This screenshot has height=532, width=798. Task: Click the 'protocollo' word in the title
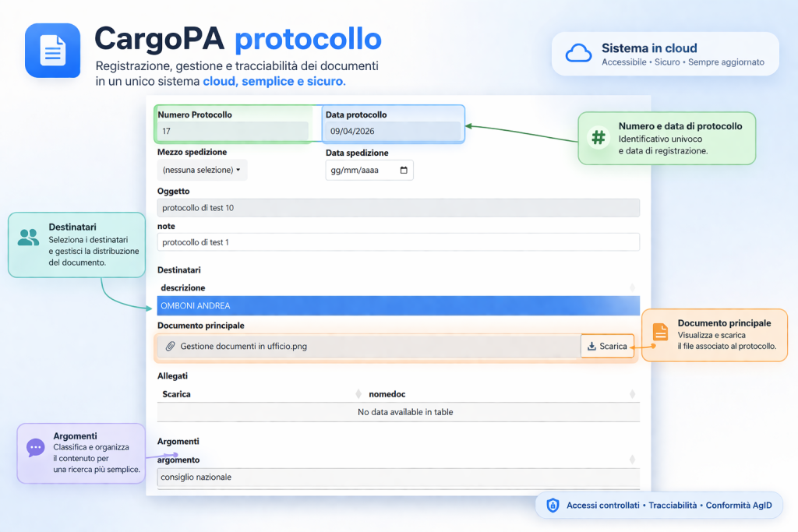coord(308,40)
